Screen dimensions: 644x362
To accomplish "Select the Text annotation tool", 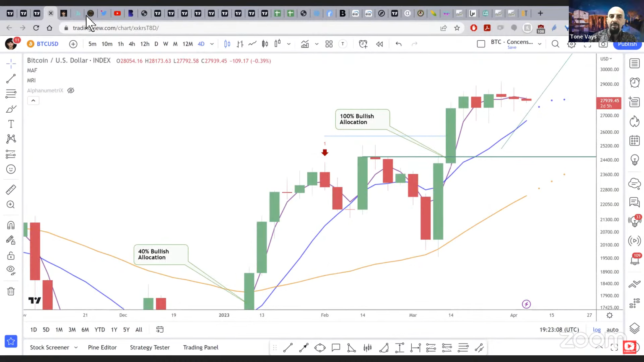I will pyautogui.click(x=11, y=124).
